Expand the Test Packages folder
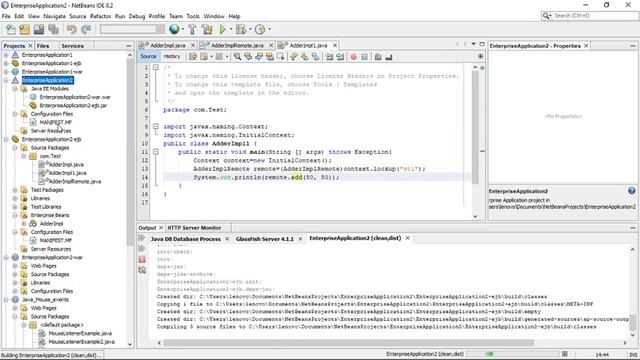The width and height of the screenshot is (640, 360). (15, 190)
